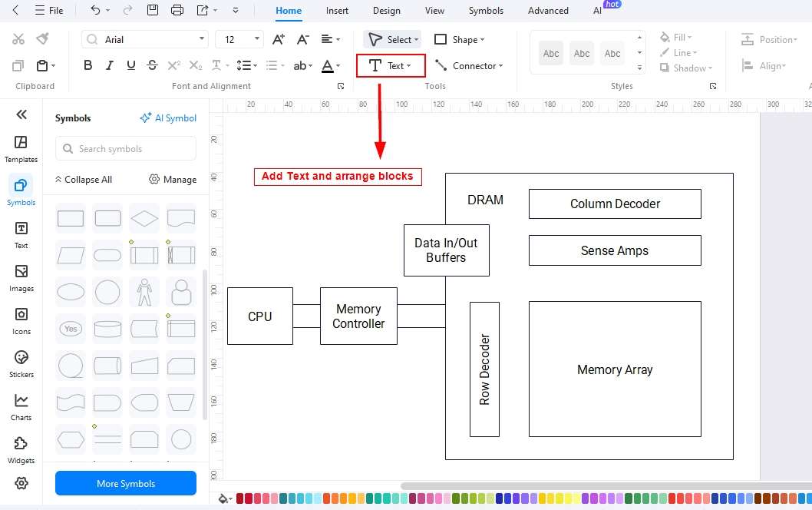Activate the Text tool
The image size is (812, 510).
click(x=390, y=65)
